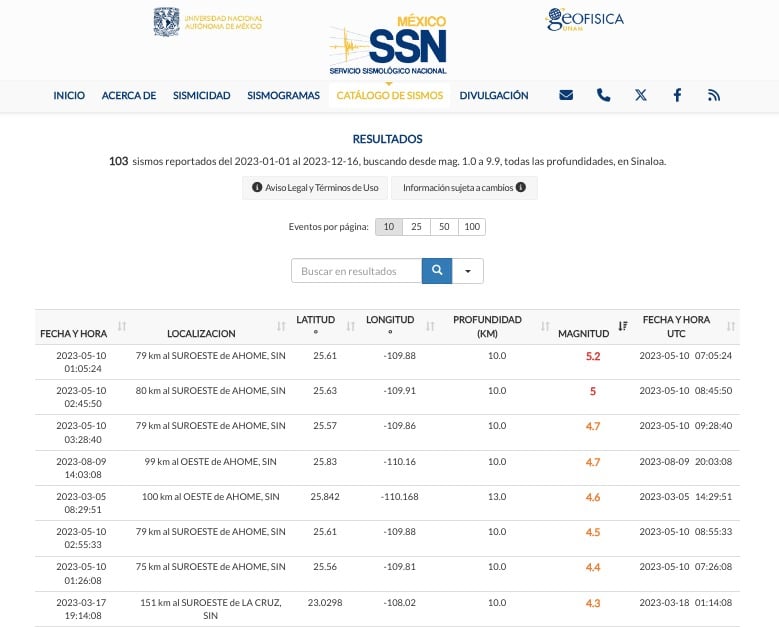The image size is (779, 627).
Task: Sort by LATITUD column arrows
Action: click(x=351, y=326)
